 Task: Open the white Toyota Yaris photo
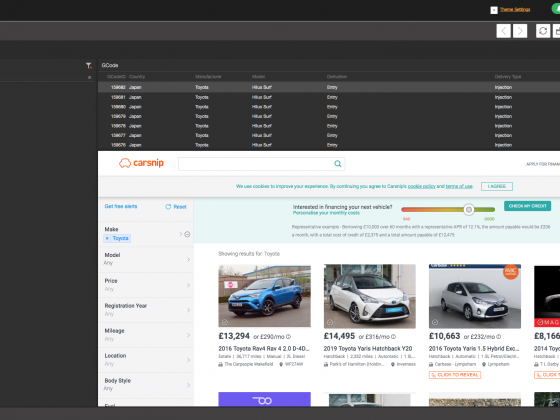tap(370, 296)
